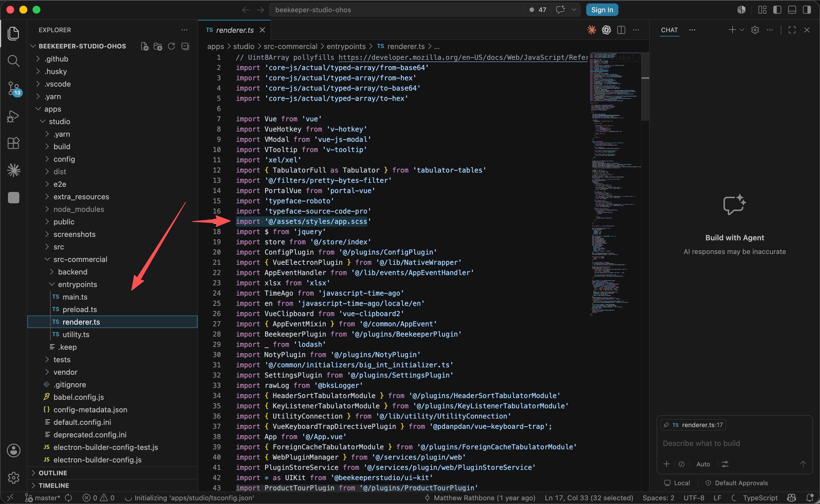The image size is (820, 504).
Task: Open the errors and warnings count
Action: pos(99,498)
